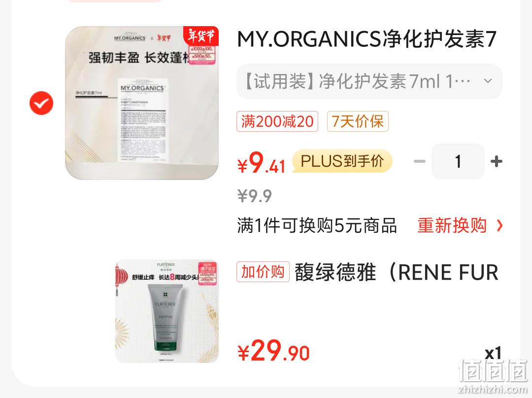The height and width of the screenshot is (398, 532).
Task: Open MY.ORGANICS product thumbnail image
Action: click(x=142, y=103)
